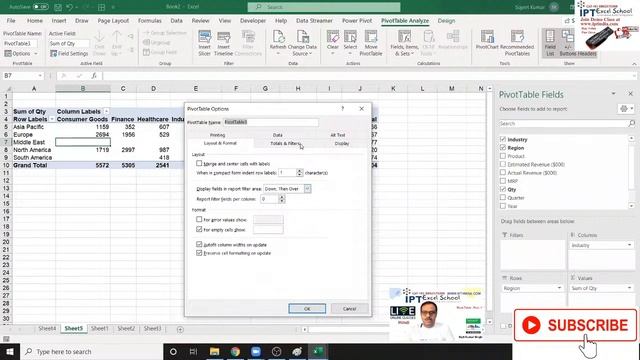Open the Column Labels filter dropdown
Screen dimensions: 640x360
tap(107, 111)
